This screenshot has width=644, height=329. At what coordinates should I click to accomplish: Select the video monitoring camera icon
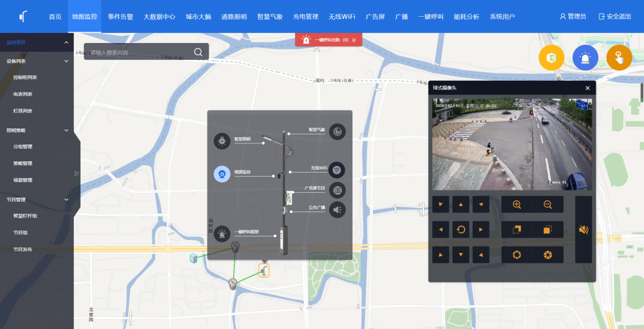point(222,174)
